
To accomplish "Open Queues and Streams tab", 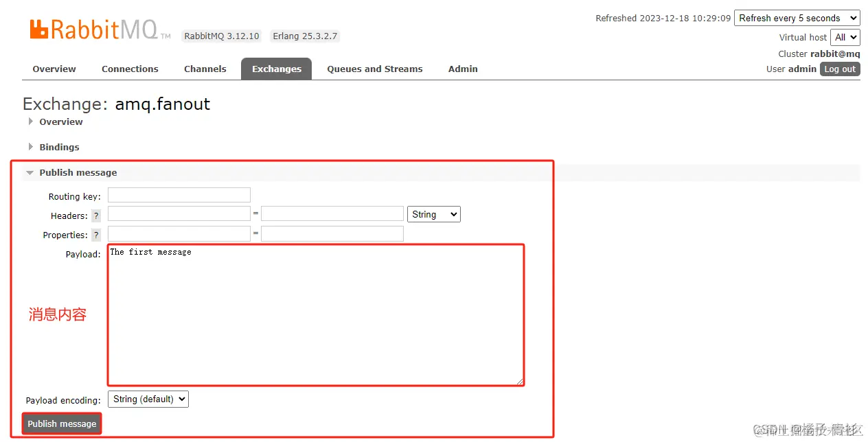I will click(375, 69).
